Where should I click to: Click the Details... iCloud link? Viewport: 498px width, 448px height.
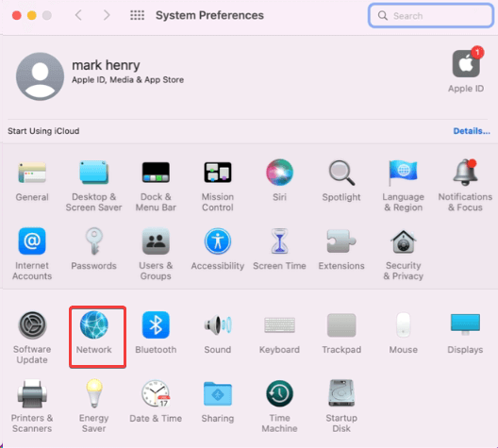click(x=472, y=131)
